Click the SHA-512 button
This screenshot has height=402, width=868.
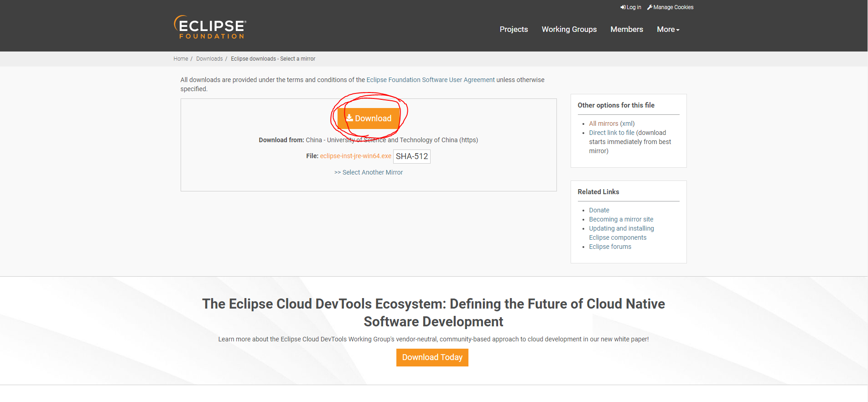pos(412,156)
